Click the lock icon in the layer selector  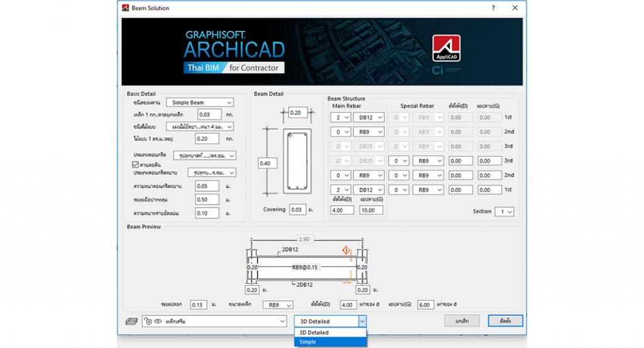click(x=148, y=322)
